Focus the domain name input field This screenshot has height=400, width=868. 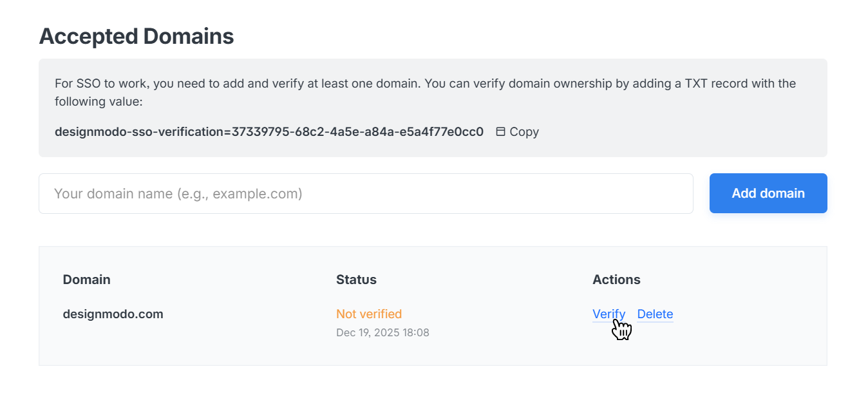point(366,193)
